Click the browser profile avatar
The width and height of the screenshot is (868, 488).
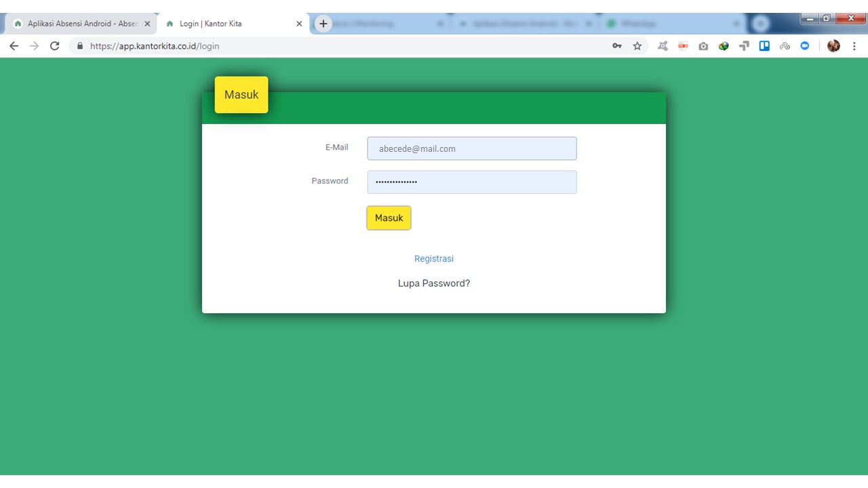tap(833, 46)
